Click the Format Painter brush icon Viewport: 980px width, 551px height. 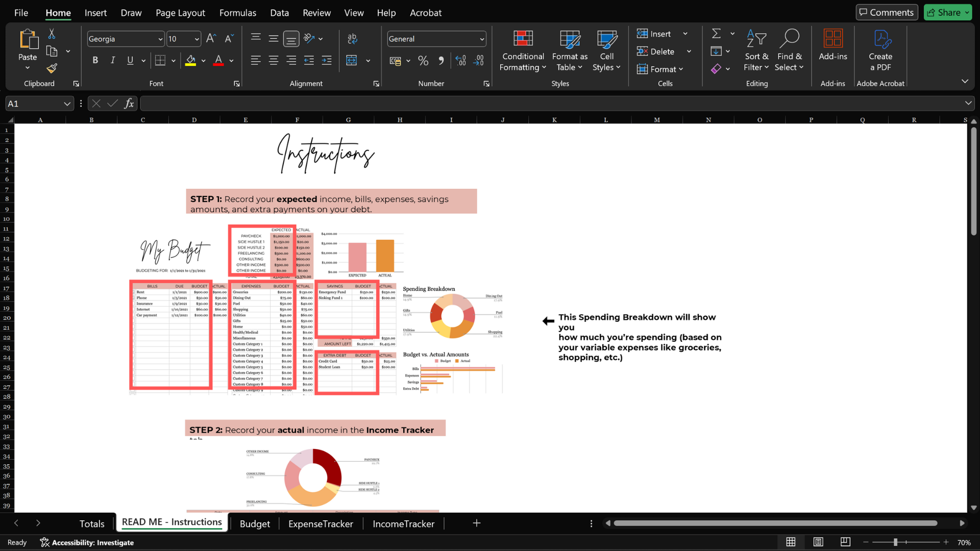click(52, 68)
